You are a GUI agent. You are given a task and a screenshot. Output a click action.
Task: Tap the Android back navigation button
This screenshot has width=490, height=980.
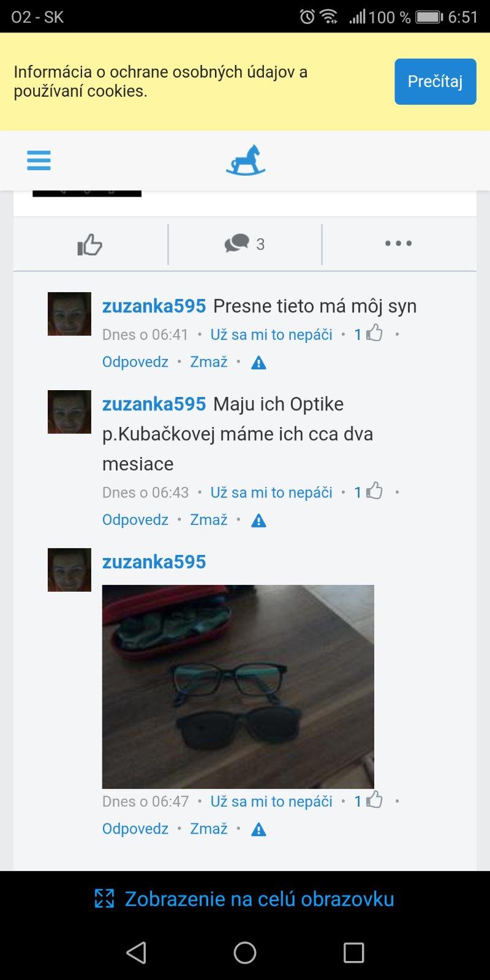coord(136,952)
